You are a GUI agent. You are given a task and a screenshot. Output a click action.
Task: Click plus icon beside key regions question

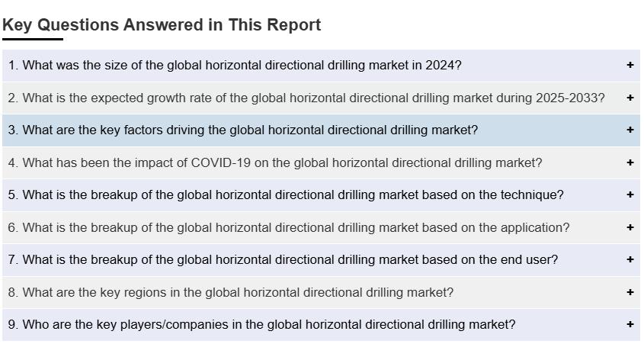(630, 292)
